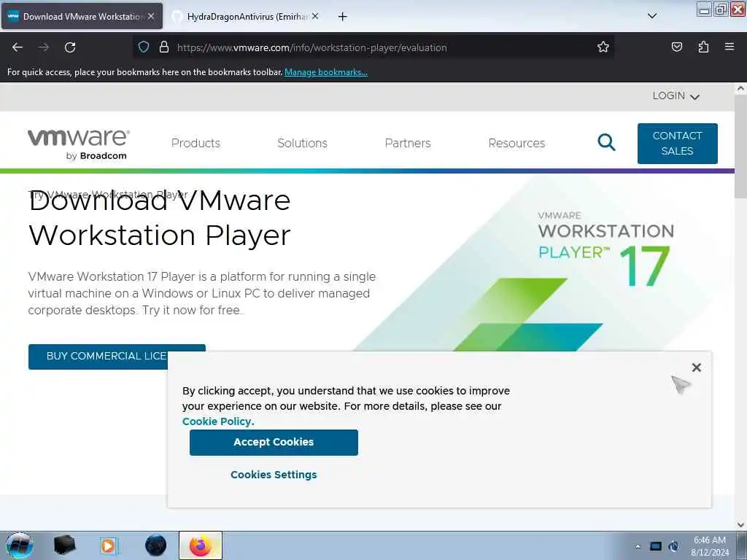The width and height of the screenshot is (747, 560).
Task: Go back to the previous page
Action: click(x=18, y=47)
